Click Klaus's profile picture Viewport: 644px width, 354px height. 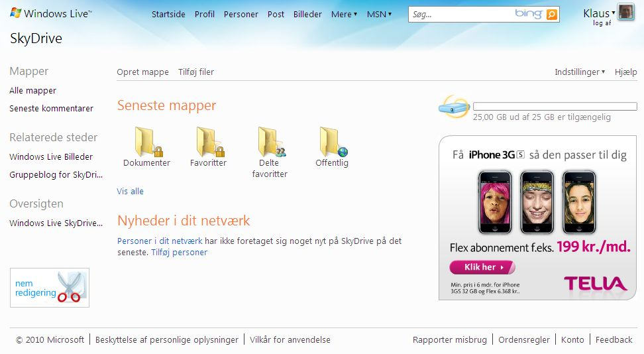tap(626, 12)
